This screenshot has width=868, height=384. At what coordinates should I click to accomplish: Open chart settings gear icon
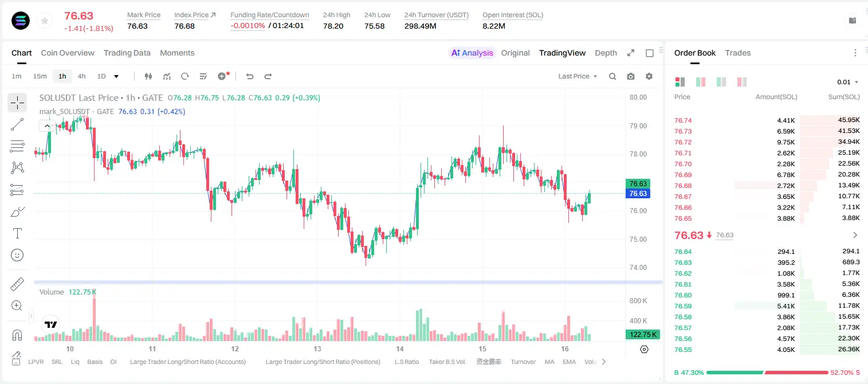click(649, 76)
